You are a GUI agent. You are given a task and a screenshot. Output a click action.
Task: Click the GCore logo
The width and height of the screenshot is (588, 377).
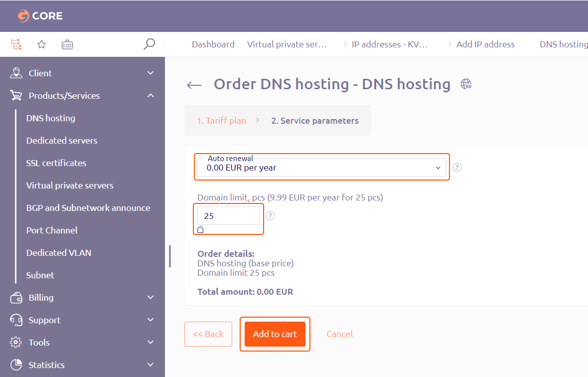point(40,16)
